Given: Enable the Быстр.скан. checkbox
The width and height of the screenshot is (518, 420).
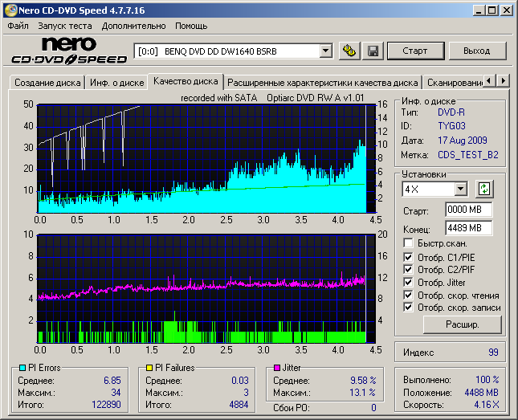Looking at the screenshot, I should pyautogui.click(x=409, y=243).
